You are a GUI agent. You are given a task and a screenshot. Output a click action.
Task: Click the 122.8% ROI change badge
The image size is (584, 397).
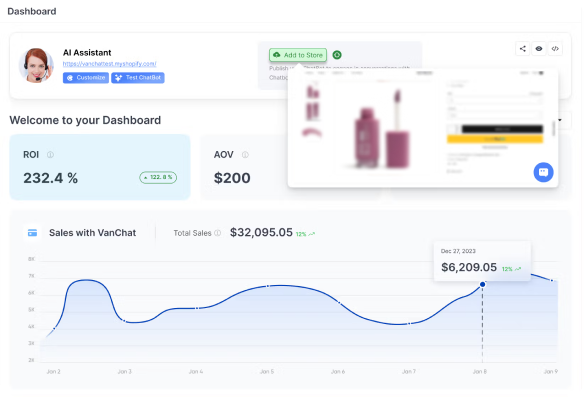pyautogui.click(x=158, y=178)
